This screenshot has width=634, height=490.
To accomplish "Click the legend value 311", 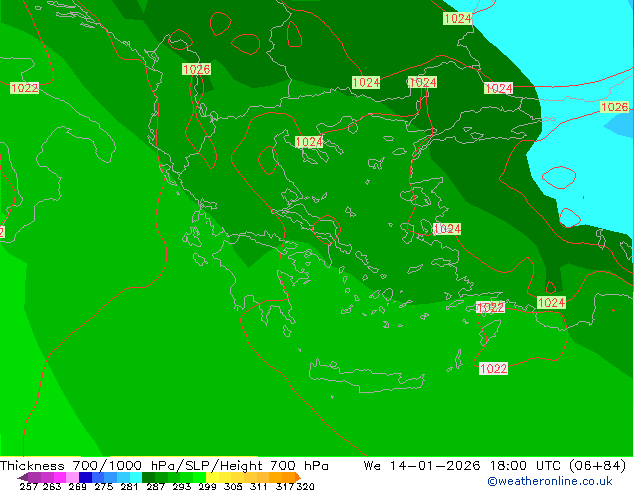I will pyautogui.click(x=259, y=486).
